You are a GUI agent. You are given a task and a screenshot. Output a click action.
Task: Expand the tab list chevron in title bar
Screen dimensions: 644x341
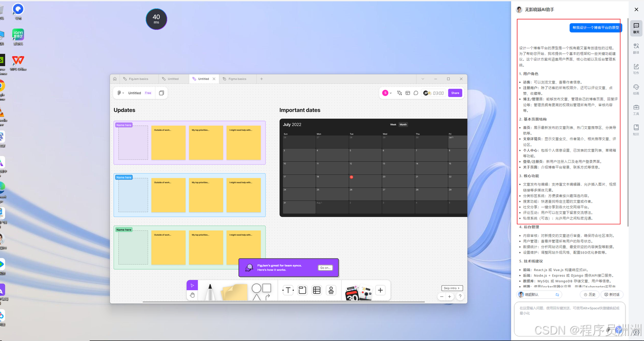423,79
